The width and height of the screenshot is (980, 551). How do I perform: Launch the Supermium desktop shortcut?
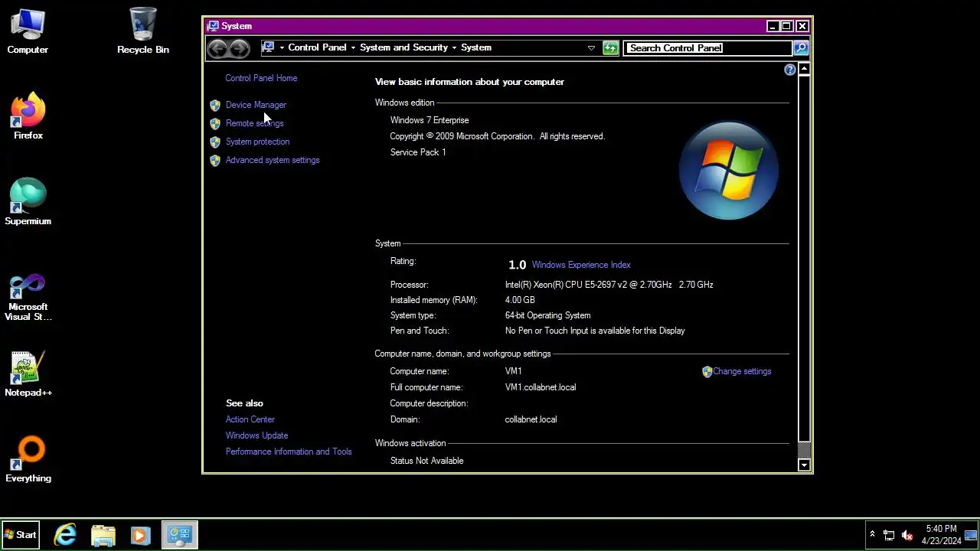[28, 203]
